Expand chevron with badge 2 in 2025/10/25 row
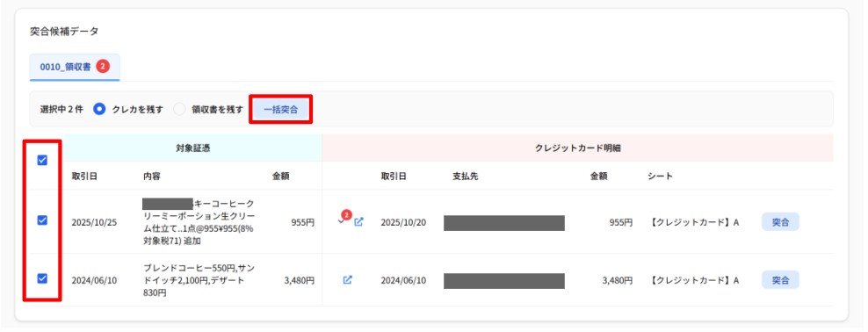868x332 pixels. [x=341, y=221]
